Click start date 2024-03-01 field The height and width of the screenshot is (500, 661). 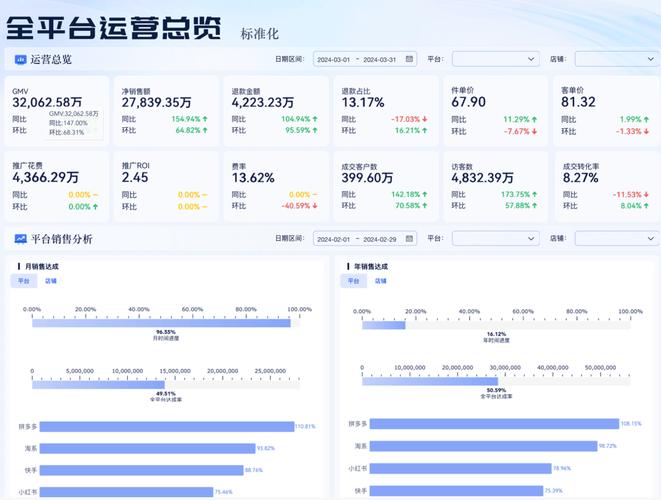click(333, 60)
